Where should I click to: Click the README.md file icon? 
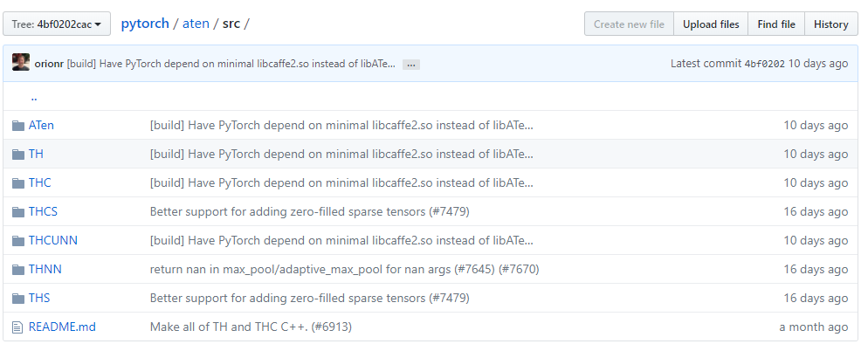click(17, 327)
